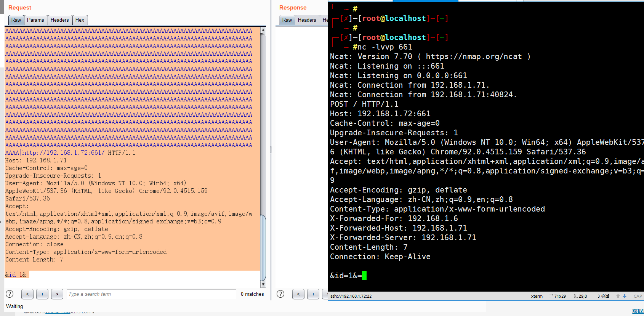Click 'X-Forwarded-Server' line in terminal
This screenshot has height=316, width=644.
pos(403,237)
